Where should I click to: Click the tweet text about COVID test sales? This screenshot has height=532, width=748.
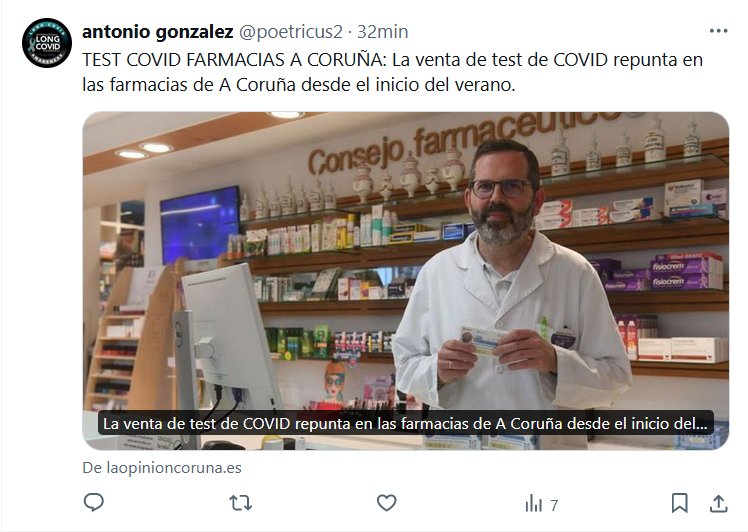(x=392, y=72)
